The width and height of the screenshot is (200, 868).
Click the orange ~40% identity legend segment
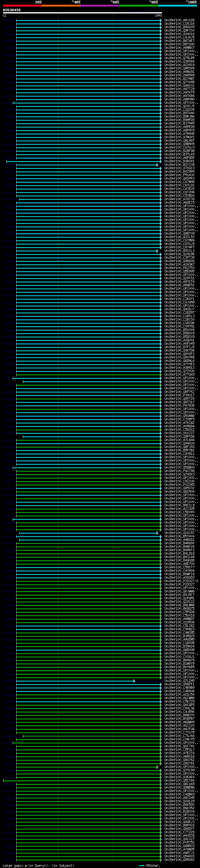61,5
